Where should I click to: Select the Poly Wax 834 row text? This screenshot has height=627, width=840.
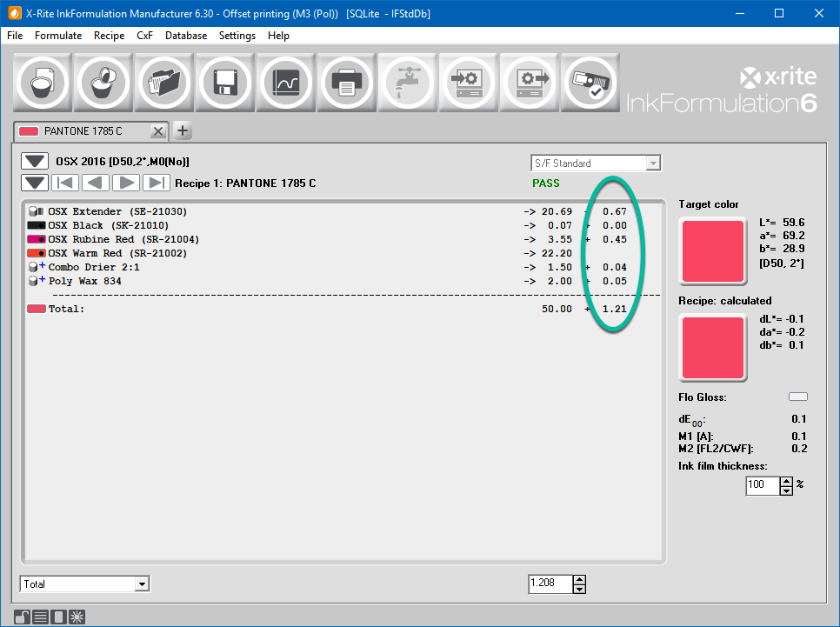tap(85, 281)
